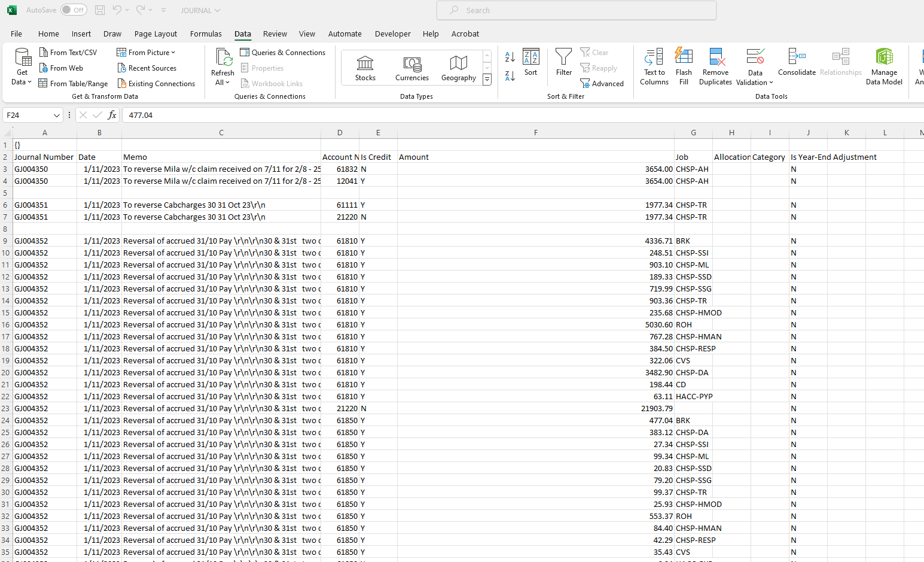Image resolution: width=924 pixels, height=562 pixels.
Task: Open the File menu
Action: pyautogui.click(x=17, y=34)
